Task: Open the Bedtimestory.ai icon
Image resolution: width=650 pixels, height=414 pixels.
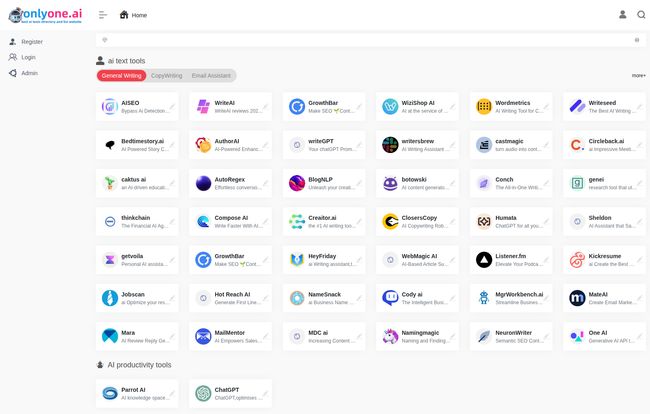Action: (x=110, y=145)
